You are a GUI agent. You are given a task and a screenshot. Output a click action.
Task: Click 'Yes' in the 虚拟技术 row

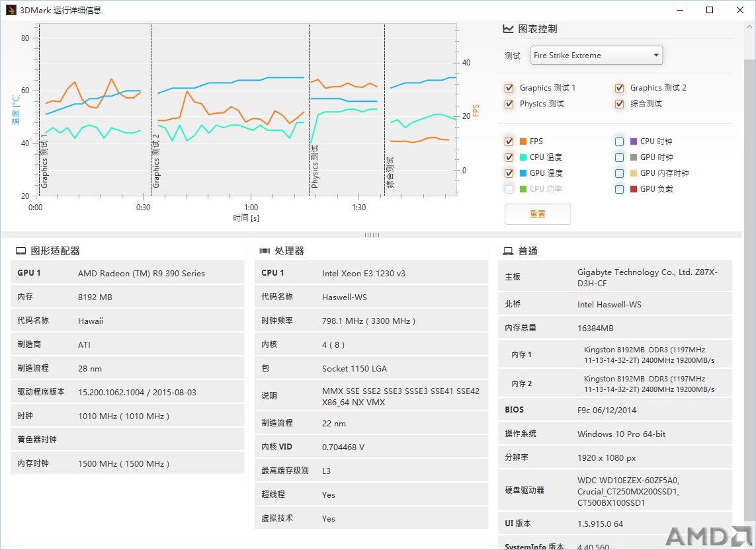pos(328,519)
